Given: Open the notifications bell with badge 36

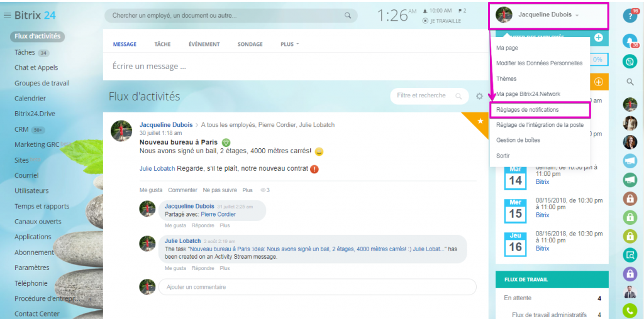Looking at the screenshot, I should coord(630,41).
